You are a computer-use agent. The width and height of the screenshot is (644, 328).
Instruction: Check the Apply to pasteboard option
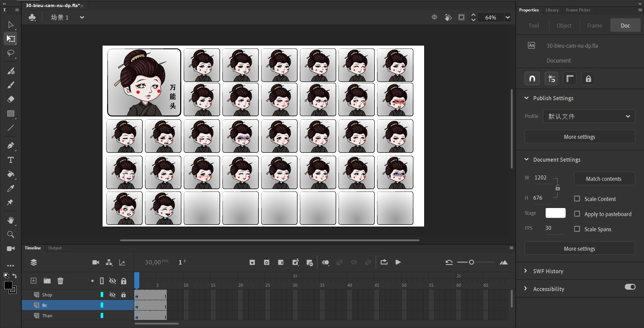tap(577, 214)
